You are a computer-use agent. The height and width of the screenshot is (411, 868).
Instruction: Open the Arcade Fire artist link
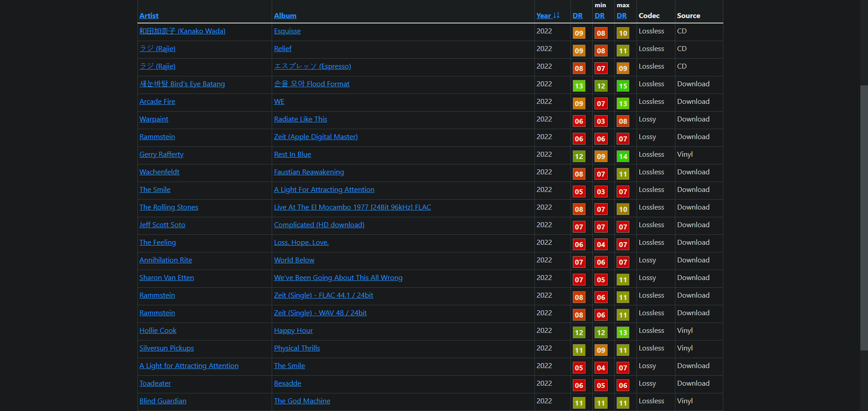(157, 102)
